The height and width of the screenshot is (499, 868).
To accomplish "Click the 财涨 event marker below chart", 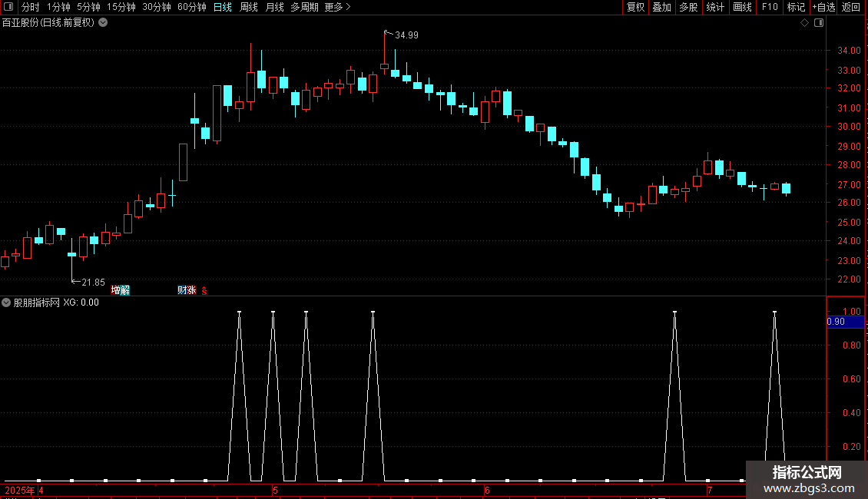I will (x=187, y=290).
